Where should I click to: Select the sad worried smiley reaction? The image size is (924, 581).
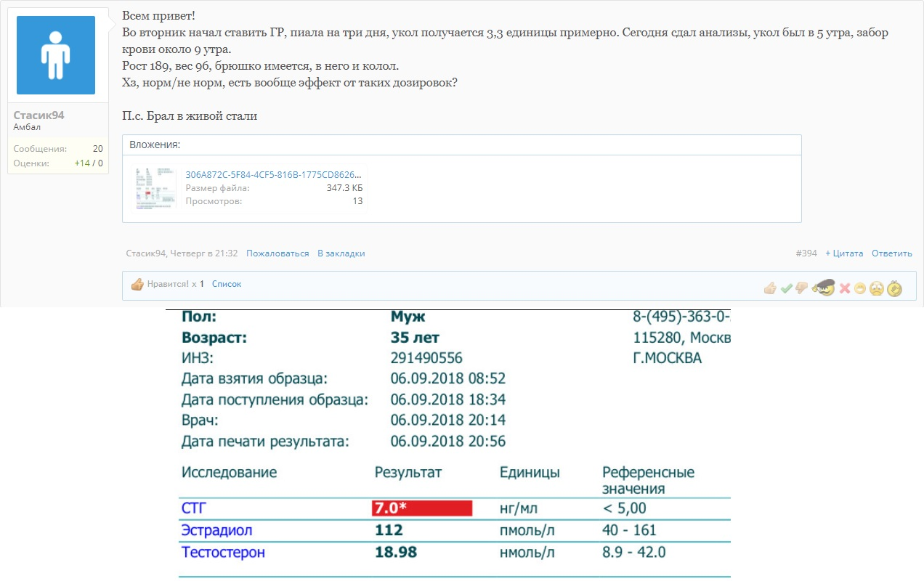click(878, 288)
